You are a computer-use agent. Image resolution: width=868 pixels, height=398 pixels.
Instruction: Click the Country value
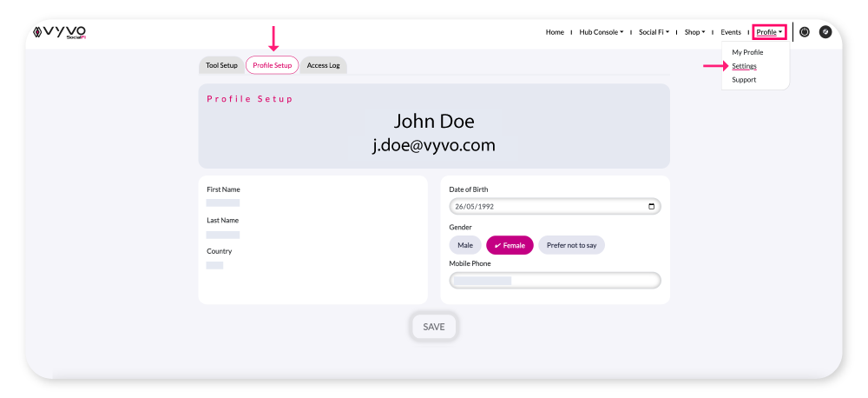(x=214, y=266)
